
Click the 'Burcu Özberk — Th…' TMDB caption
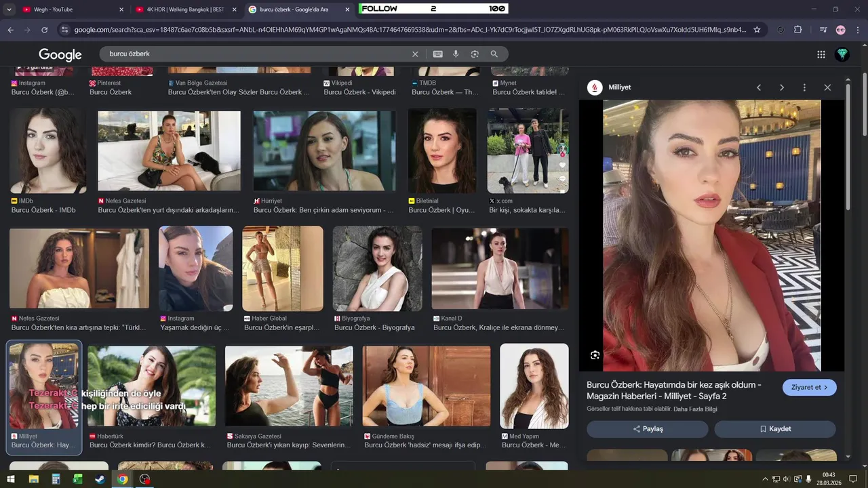pos(445,92)
